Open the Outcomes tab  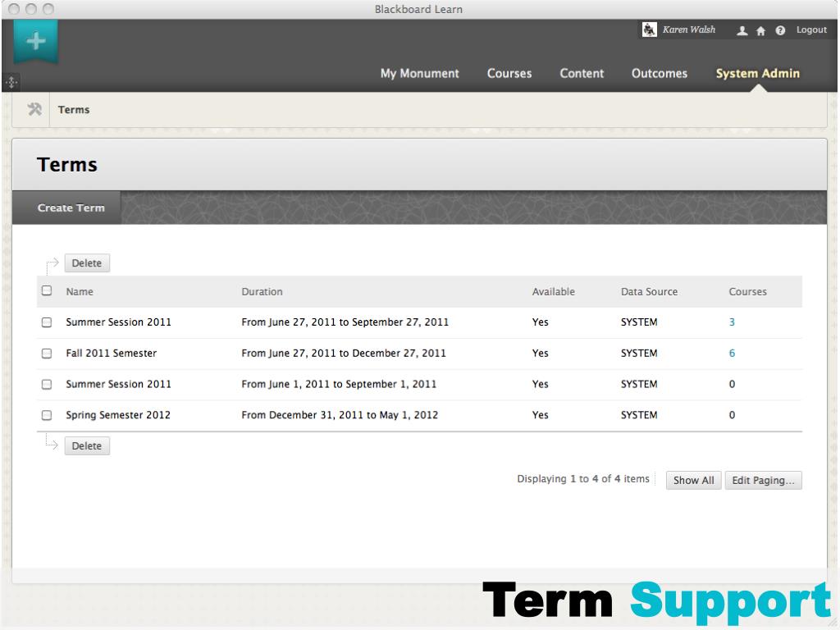(659, 73)
